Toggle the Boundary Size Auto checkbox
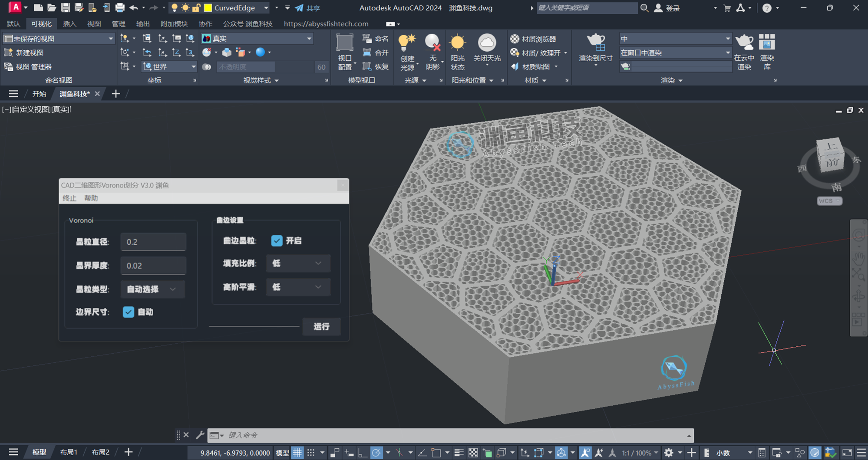Image resolution: width=868 pixels, height=460 pixels. (x=129, y=312)
